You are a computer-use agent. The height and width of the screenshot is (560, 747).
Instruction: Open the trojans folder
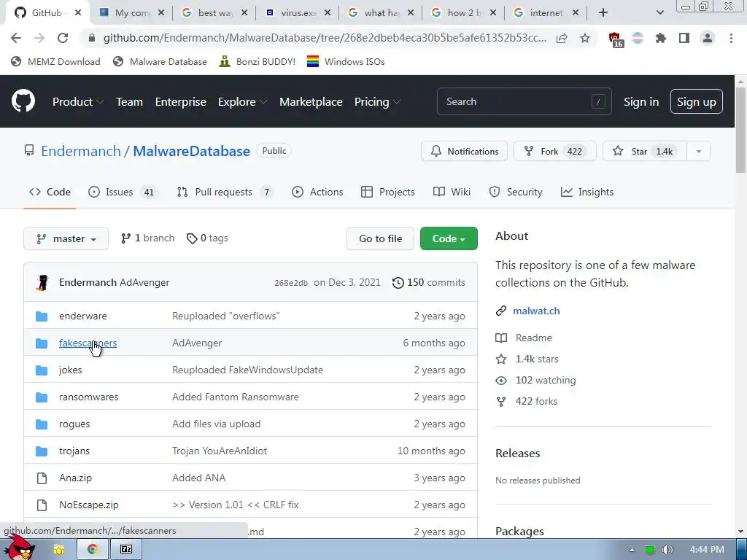click(74, 451)
